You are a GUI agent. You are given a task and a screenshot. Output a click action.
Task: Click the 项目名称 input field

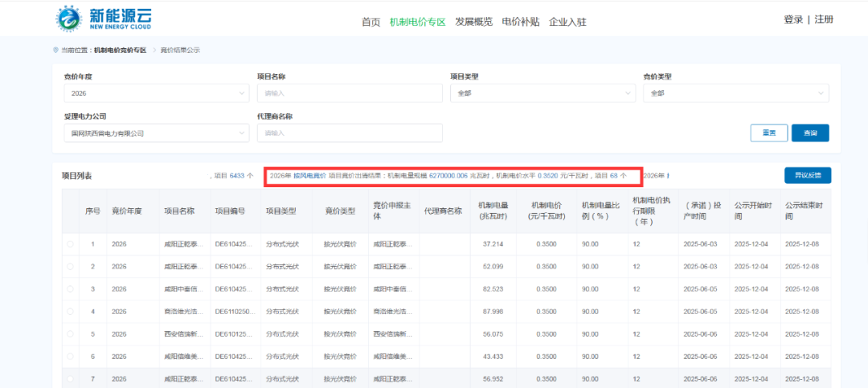click(x=350, y=93)
